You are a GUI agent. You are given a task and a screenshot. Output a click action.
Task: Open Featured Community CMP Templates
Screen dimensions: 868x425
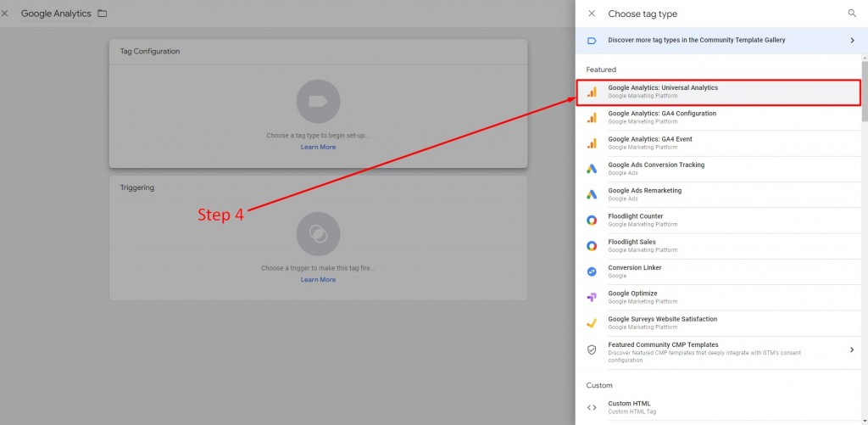tap(719, 352)
